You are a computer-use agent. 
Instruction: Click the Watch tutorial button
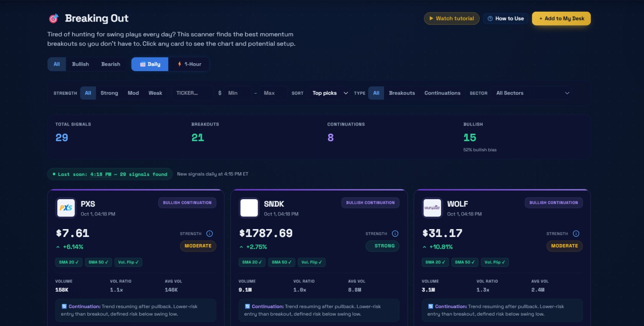(452, 18)
